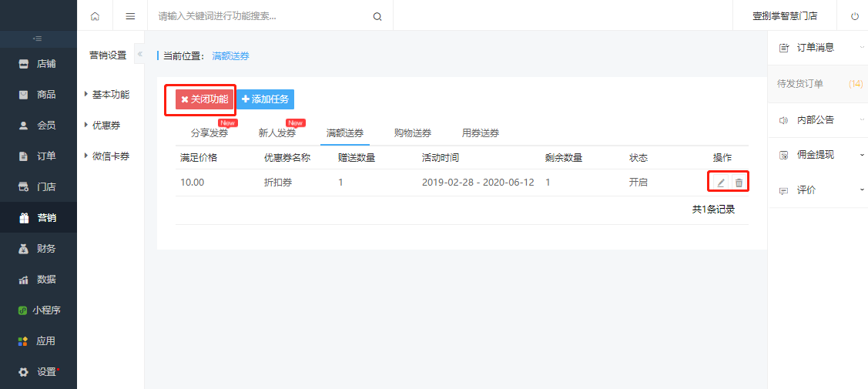Click the 添加任务 button

[x=265, y=99]
